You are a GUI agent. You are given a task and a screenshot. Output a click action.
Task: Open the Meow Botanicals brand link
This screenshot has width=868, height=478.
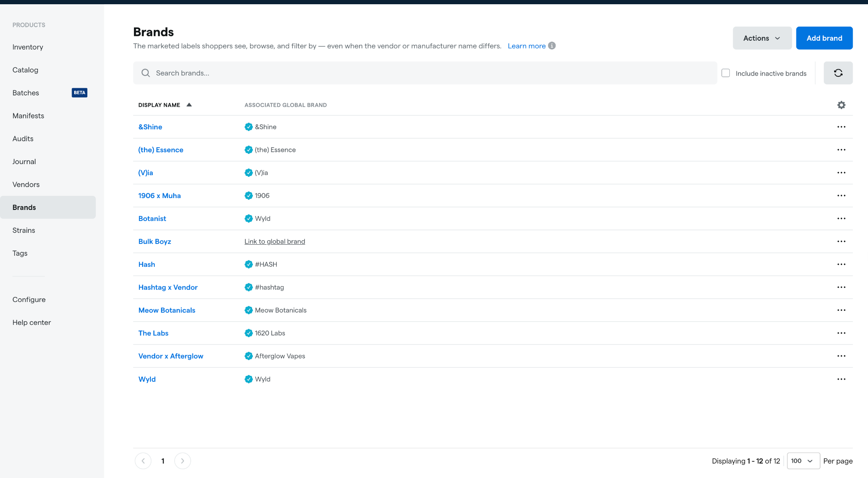coord(167,310)
